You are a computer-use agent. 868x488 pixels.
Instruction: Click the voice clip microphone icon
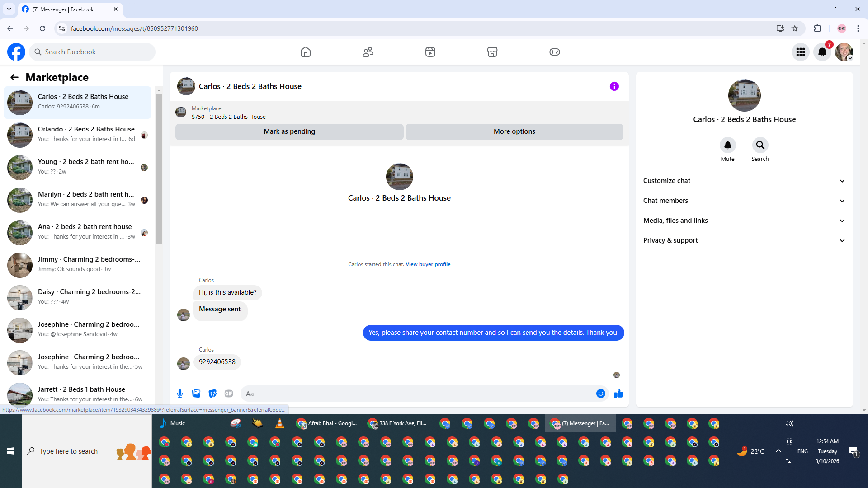[180, 394]
